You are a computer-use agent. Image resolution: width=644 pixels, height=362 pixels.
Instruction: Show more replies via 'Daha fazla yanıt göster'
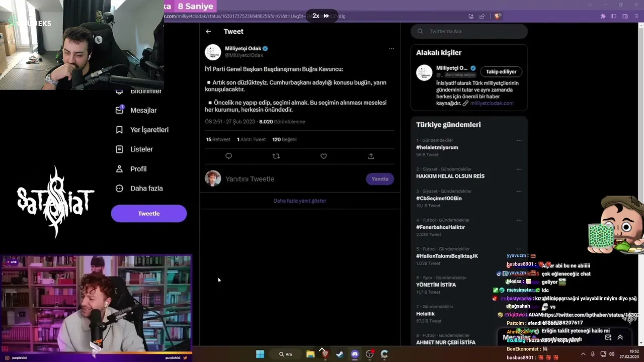point(300,201)
